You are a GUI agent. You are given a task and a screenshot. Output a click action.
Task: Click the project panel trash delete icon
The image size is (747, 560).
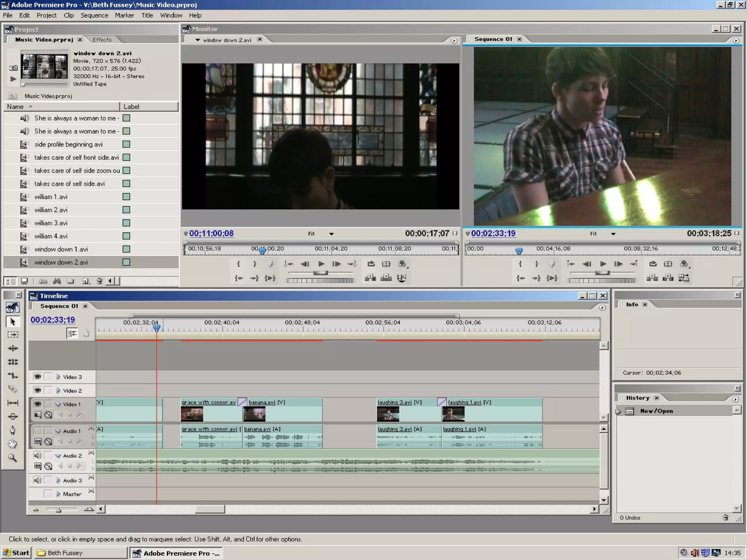[99, 281]
